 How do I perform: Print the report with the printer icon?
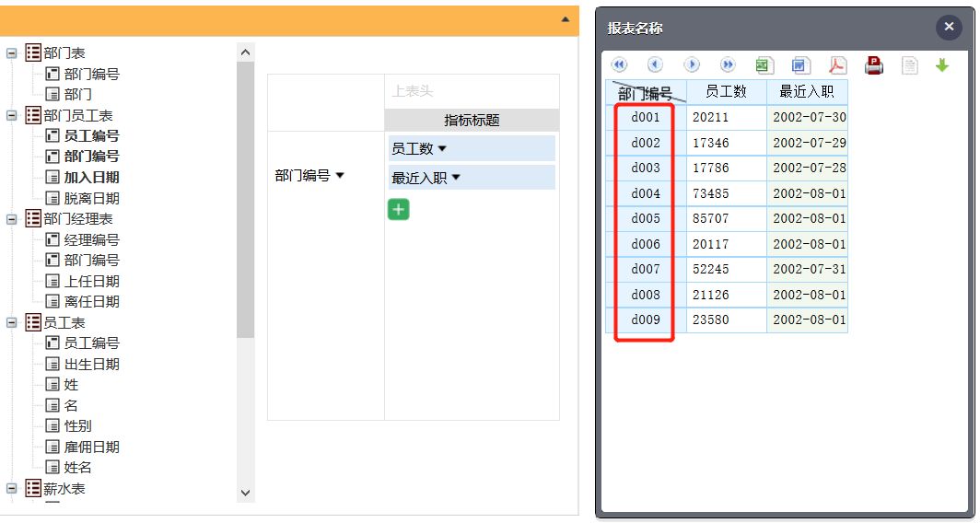click(x=874, y=65)
